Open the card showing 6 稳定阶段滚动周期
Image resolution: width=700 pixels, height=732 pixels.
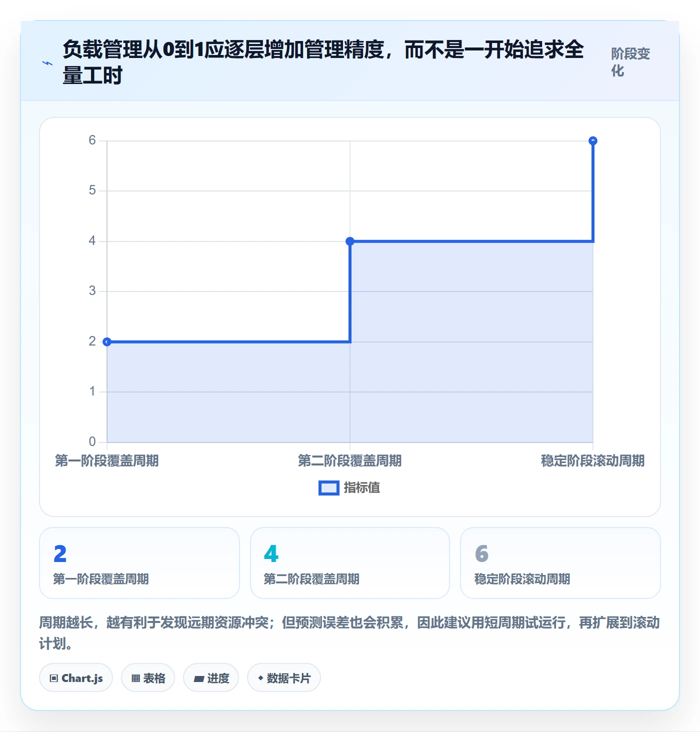point(560,563)
